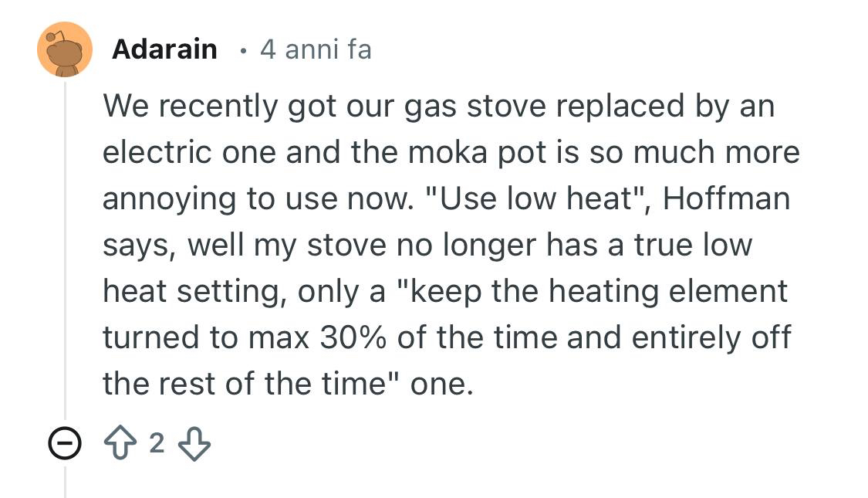
Task: Downvote Adarain's comment
Action: (194, 443)
